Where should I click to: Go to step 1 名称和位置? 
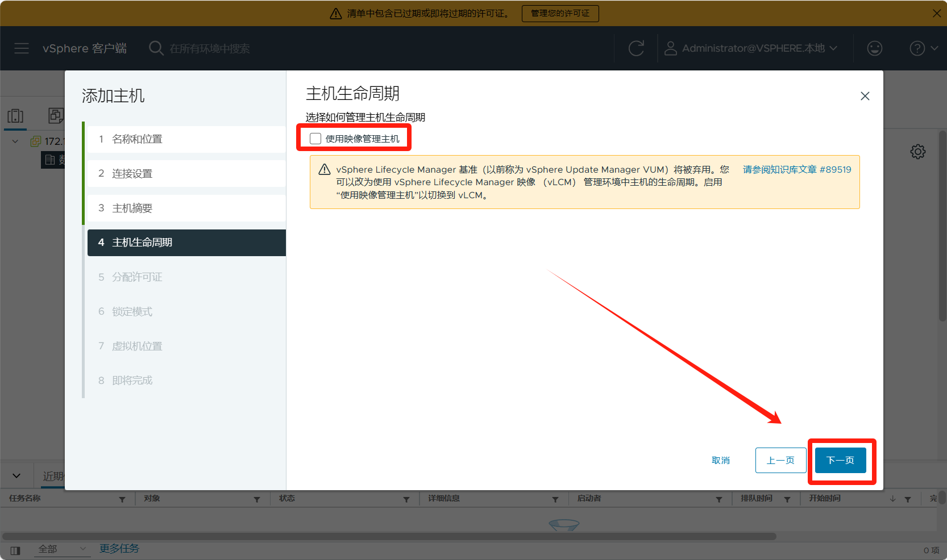tap(137, 139)
